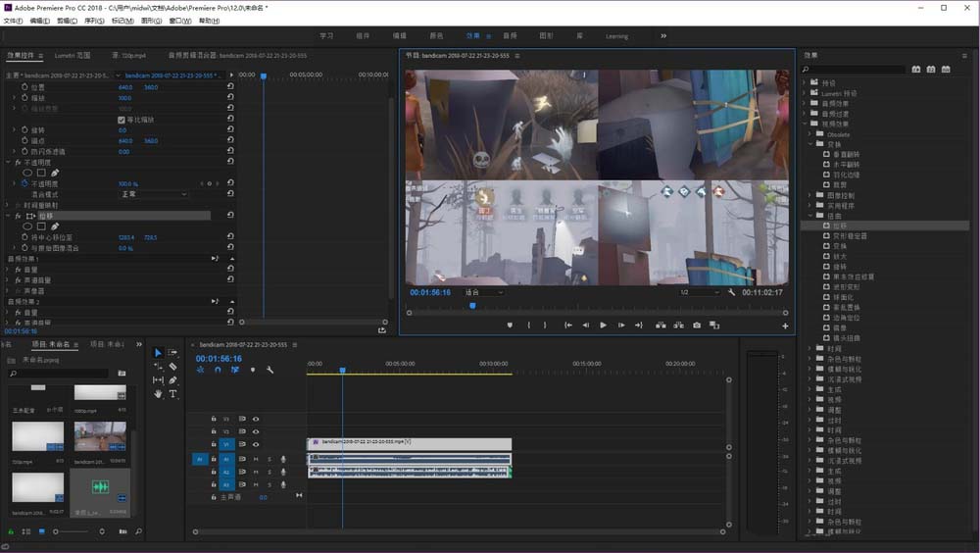Screen dimensions: 980x553
Task: Click the Add Marker icon in timeline
Action: coord(252,370)
